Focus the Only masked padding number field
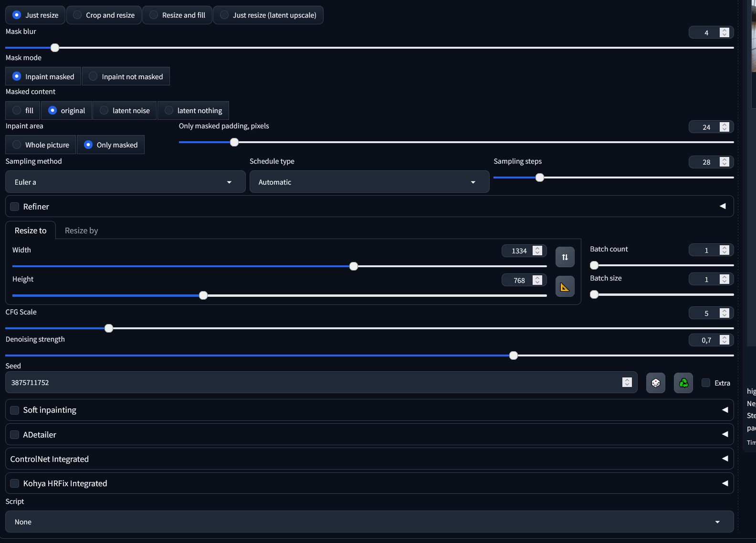Image resolution: width=756 pixels, height=543 pixels. (711, 127)
